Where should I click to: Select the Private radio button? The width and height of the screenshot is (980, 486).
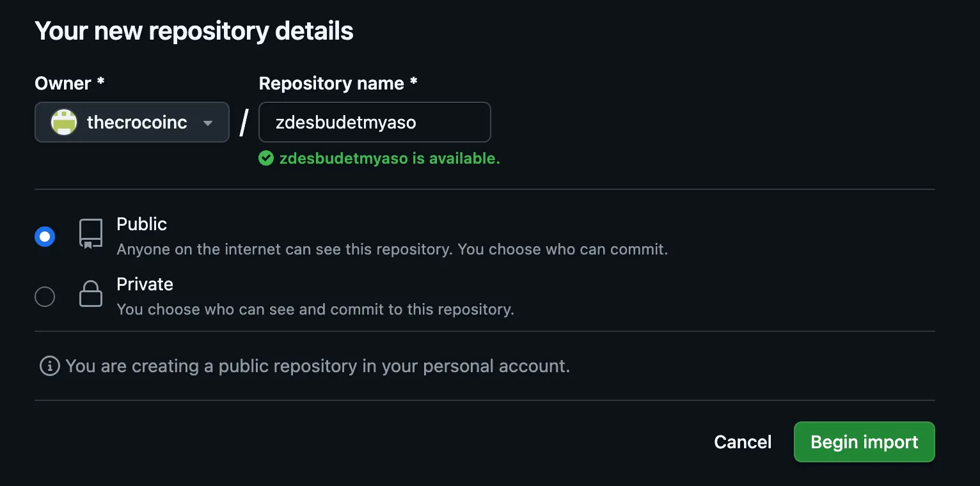(x=45, y=297)
